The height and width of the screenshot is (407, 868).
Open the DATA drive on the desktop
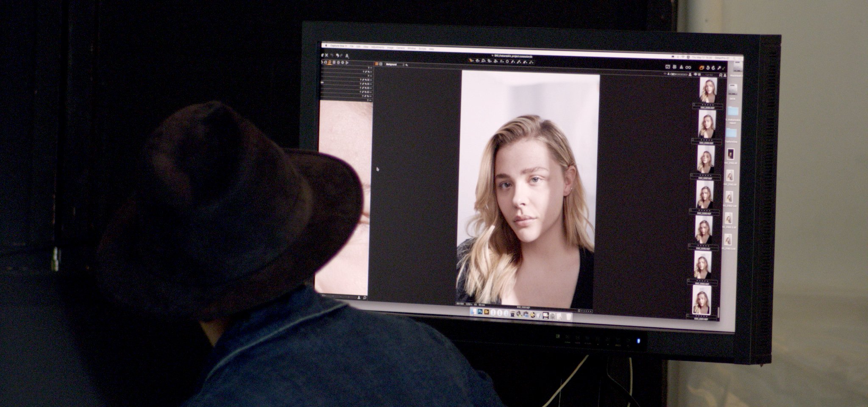click(x=733, y=89)
